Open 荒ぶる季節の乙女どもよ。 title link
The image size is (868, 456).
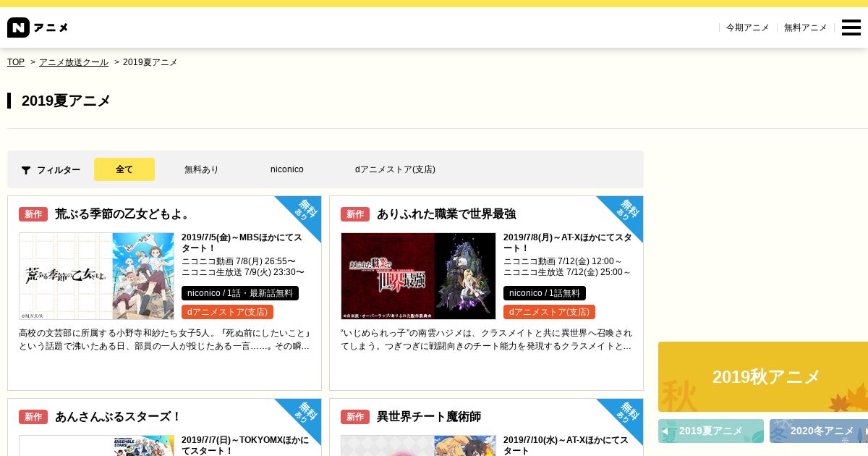124,214
